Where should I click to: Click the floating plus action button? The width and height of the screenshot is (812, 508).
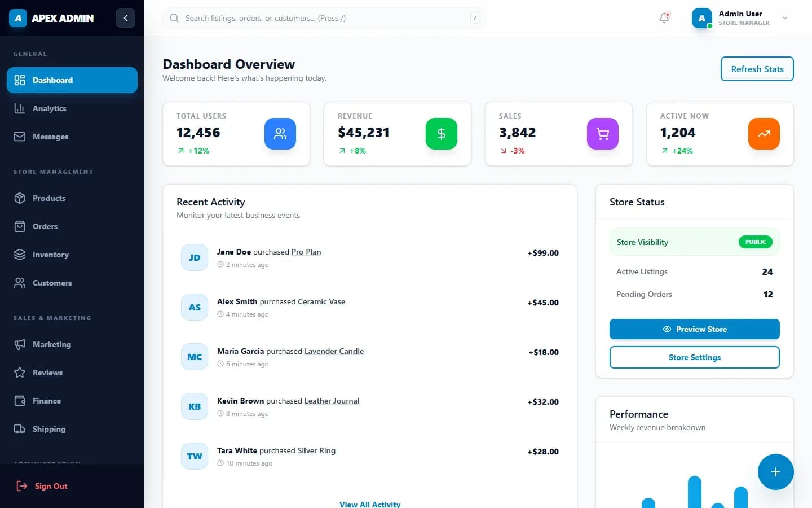coord(776,472)
